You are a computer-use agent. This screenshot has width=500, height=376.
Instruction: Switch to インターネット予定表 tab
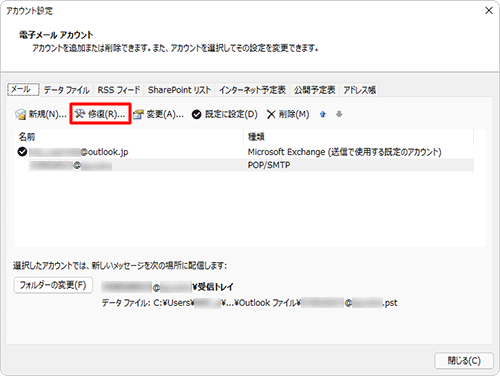coord(252,90)
